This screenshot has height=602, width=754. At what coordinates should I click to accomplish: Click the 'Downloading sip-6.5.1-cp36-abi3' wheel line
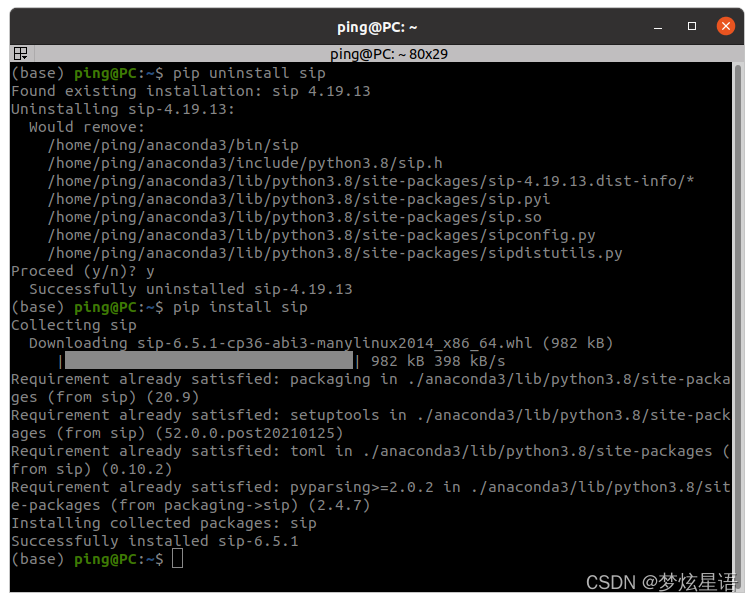point(321,343)
